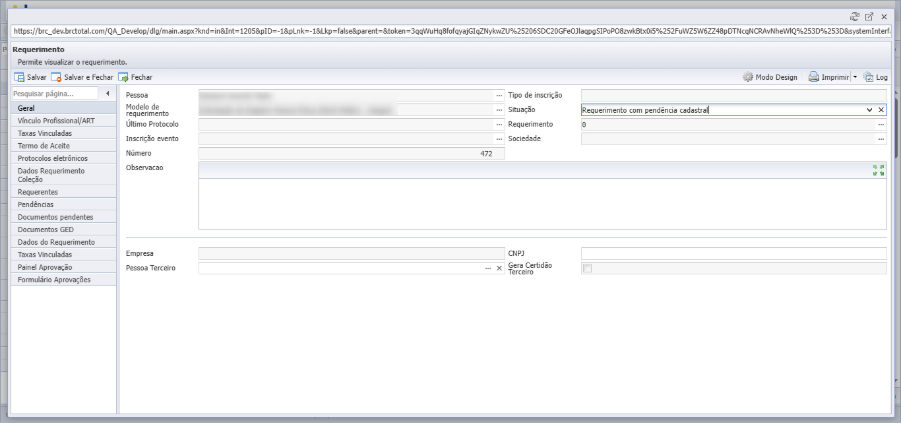Open Último Protocolo lookup ellipsis
Viewport: 901px width, 423px height.
point(499,124)
